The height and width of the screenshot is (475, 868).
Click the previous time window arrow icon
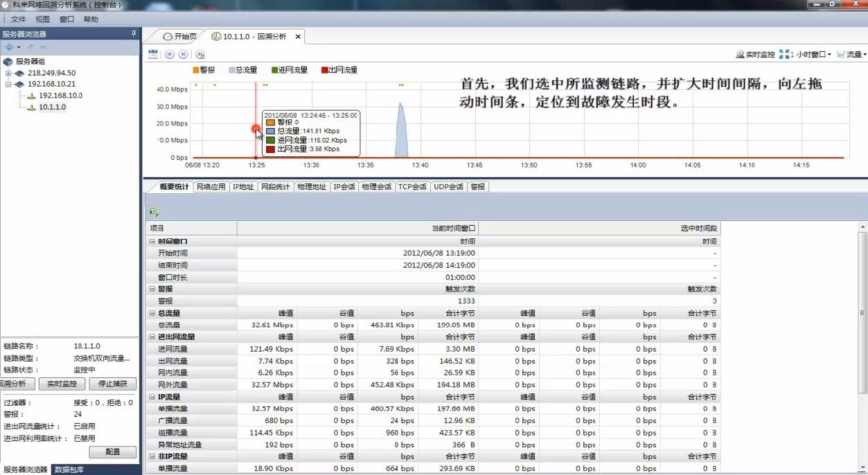click(170, 54)
